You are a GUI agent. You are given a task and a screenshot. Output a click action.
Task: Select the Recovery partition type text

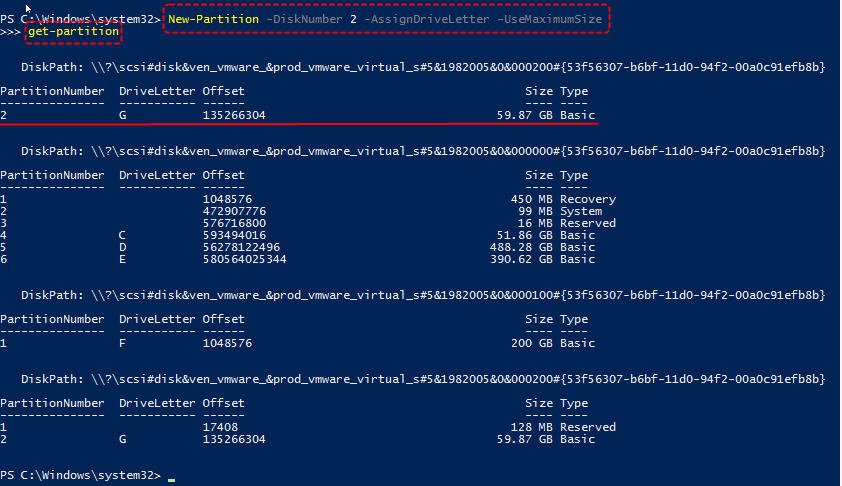588,199
